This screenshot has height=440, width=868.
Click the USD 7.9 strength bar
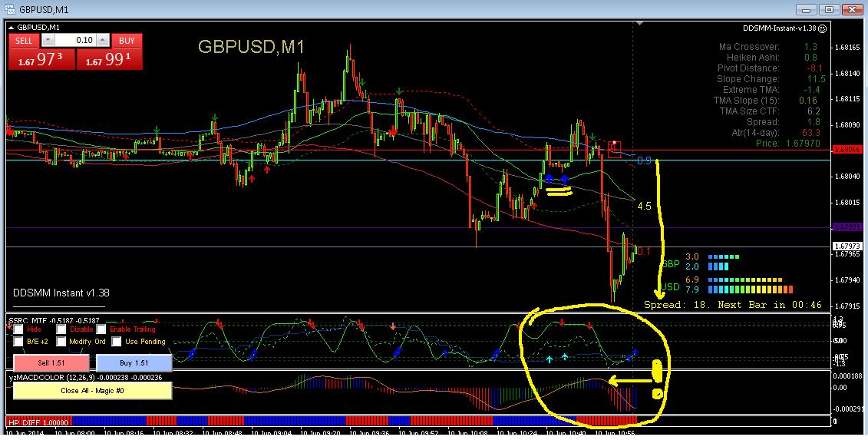point(751,289)
